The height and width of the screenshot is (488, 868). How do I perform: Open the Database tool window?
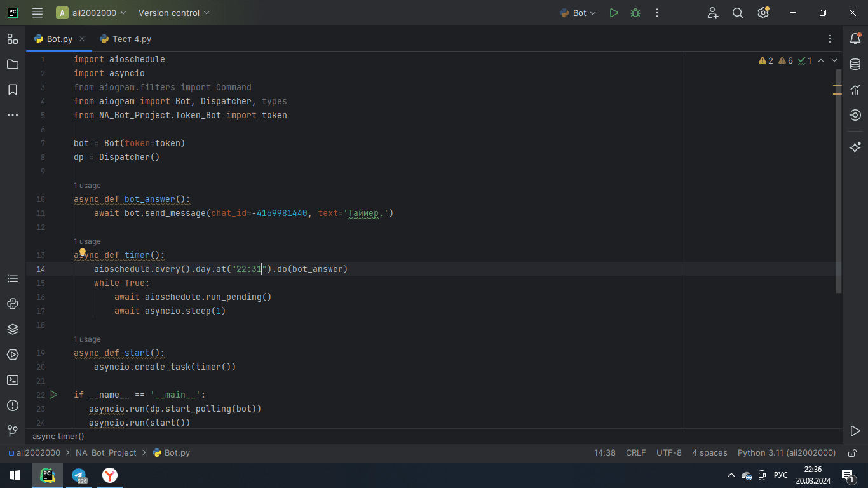tap(855, 64)
